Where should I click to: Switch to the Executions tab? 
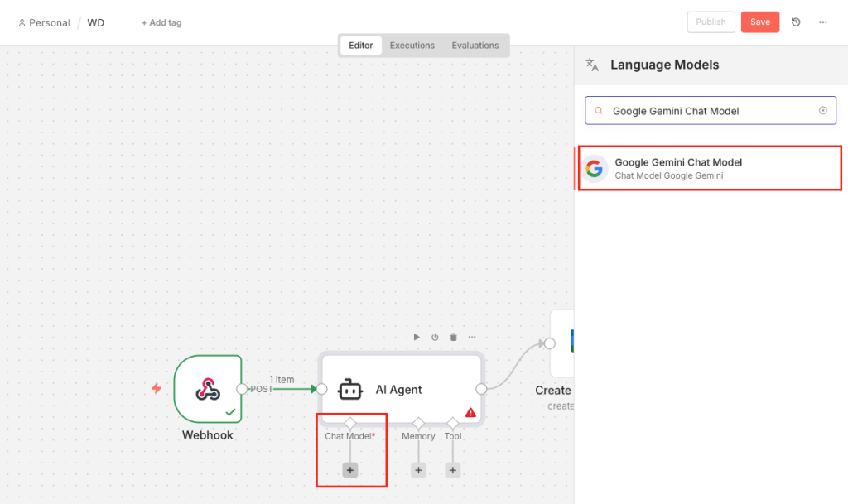click(x=412, y=46)
